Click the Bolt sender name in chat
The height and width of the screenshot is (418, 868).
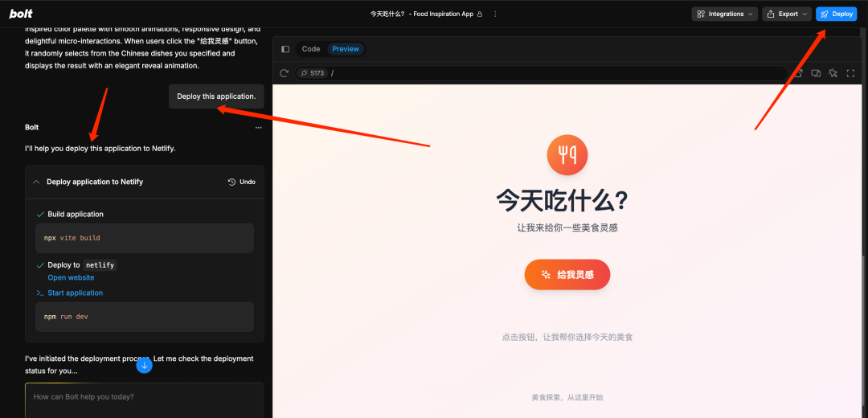[32, 127]
